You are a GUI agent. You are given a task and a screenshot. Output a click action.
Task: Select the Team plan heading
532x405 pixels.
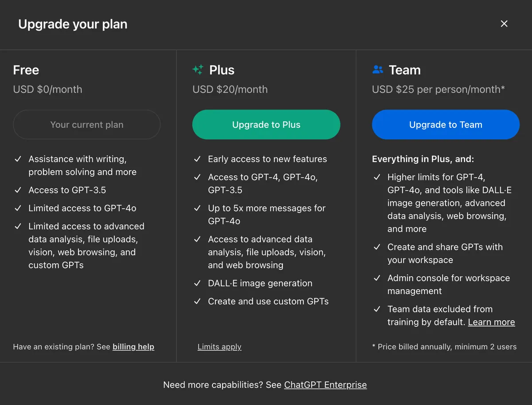405,70
